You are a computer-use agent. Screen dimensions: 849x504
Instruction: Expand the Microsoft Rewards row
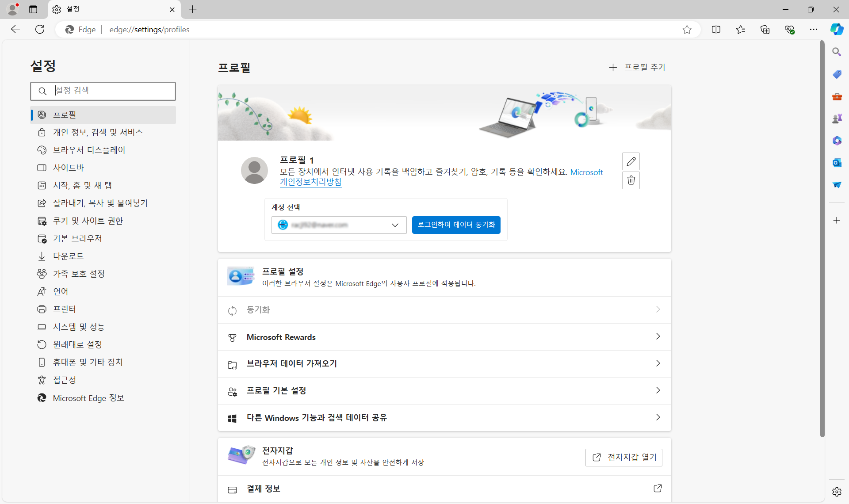pos(444,337)
